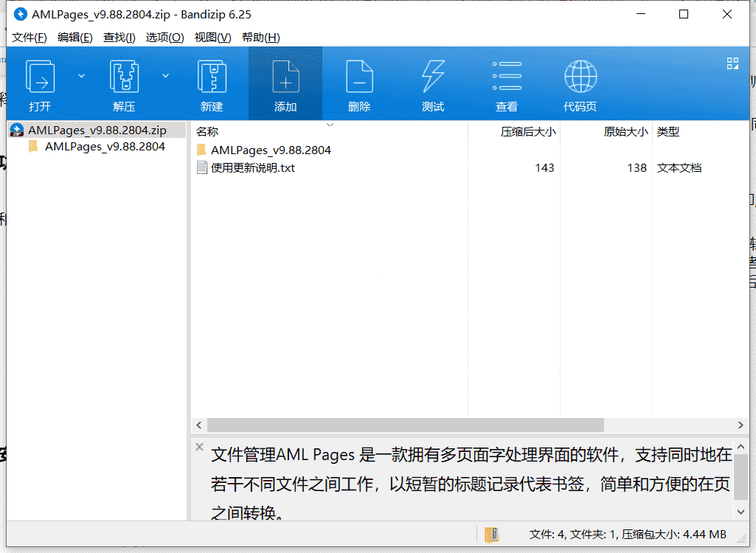Click the horizontal scrollbar right arrow

[741, 425]
